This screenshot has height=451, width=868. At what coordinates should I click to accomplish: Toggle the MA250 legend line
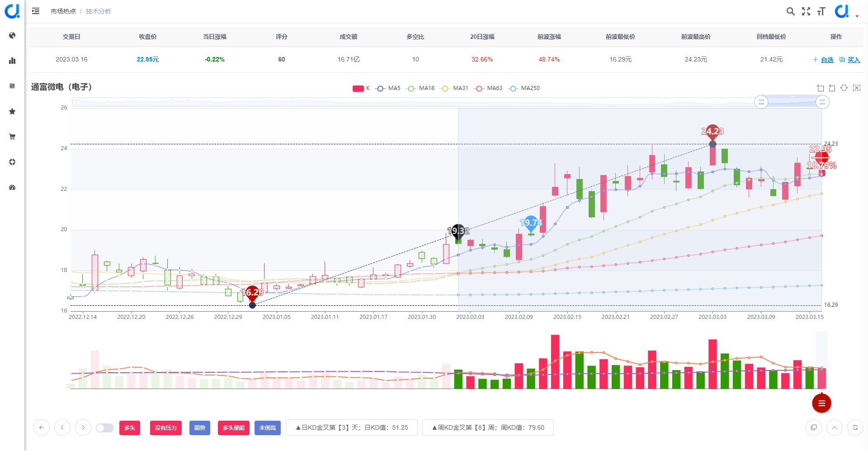pyautogui.click(x=524, y=88)
